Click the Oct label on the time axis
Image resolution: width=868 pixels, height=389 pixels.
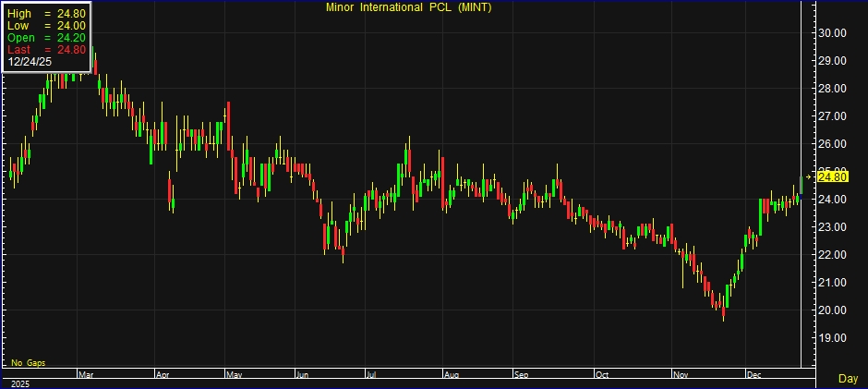coord(602,375)
